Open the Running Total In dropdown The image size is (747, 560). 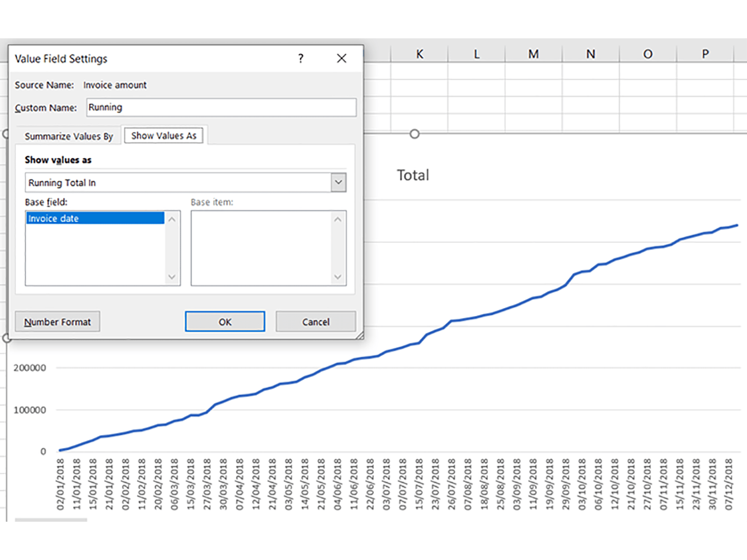coord(338,182)
